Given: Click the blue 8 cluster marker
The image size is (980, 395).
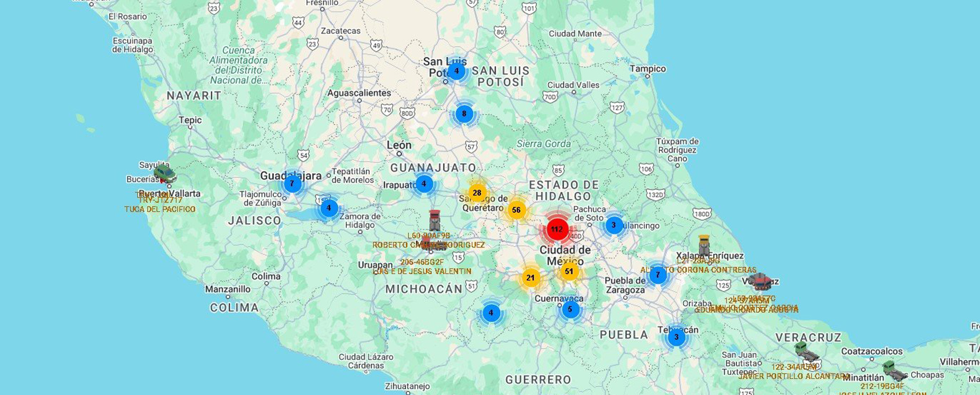Looking at the screenshot, I should click(x=464, y=114).
